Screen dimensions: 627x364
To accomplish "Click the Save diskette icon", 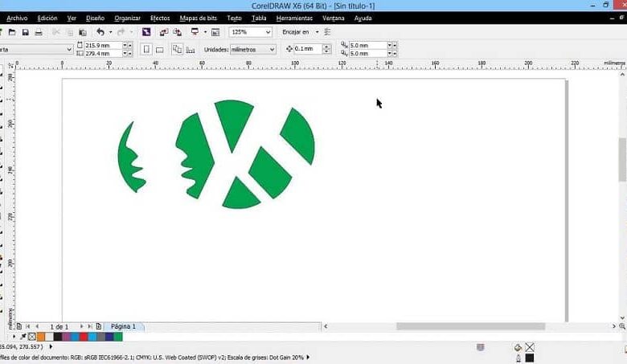I will [25, 32].
